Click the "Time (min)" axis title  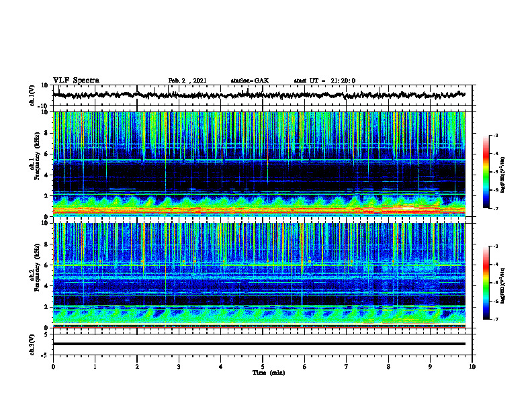269,373
